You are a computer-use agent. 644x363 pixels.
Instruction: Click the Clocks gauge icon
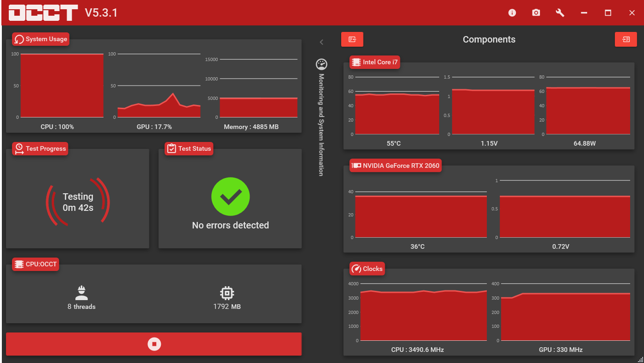(x=356, y=269)
